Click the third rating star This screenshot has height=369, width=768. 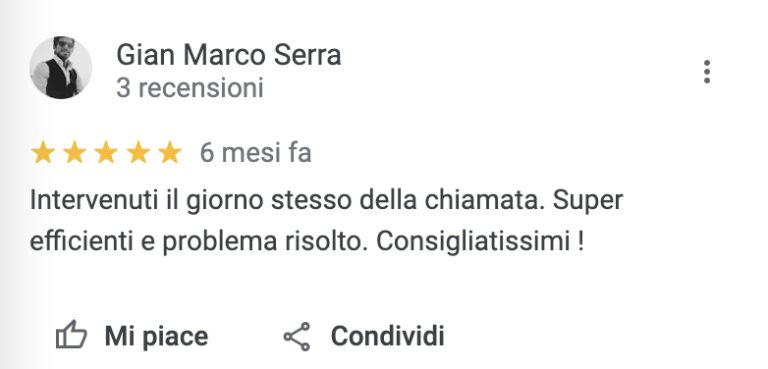pos(106,152)
